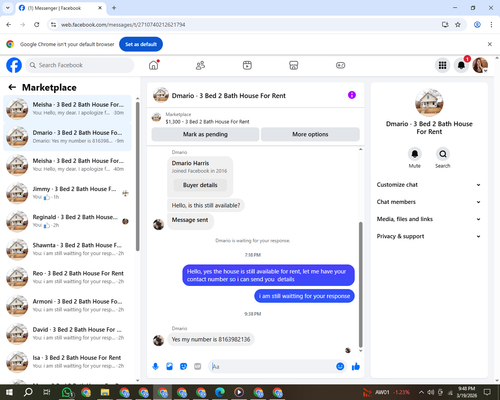
Task: Click the conversation list scrollbar
Action: click(x=138, y=177)
